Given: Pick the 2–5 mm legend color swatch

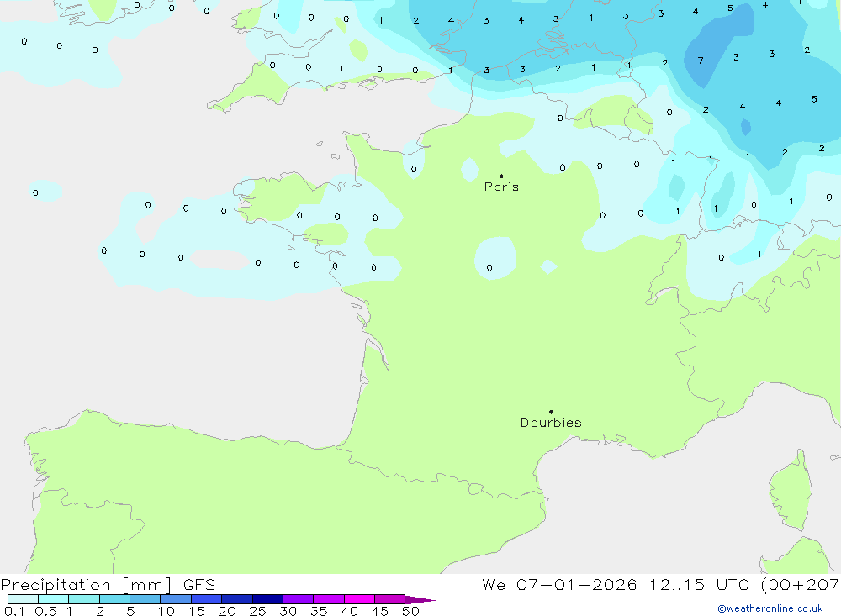Looking at the screenshot, I should tap(114, 599).
